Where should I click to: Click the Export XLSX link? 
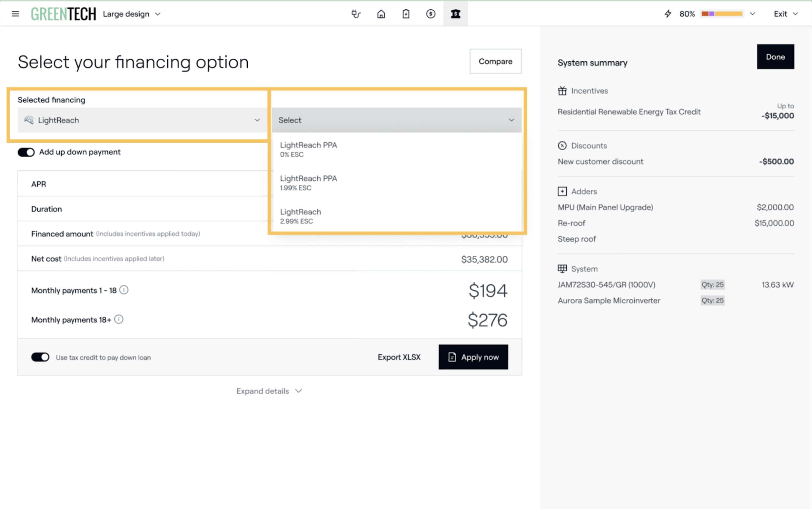(x=399, y=357)
